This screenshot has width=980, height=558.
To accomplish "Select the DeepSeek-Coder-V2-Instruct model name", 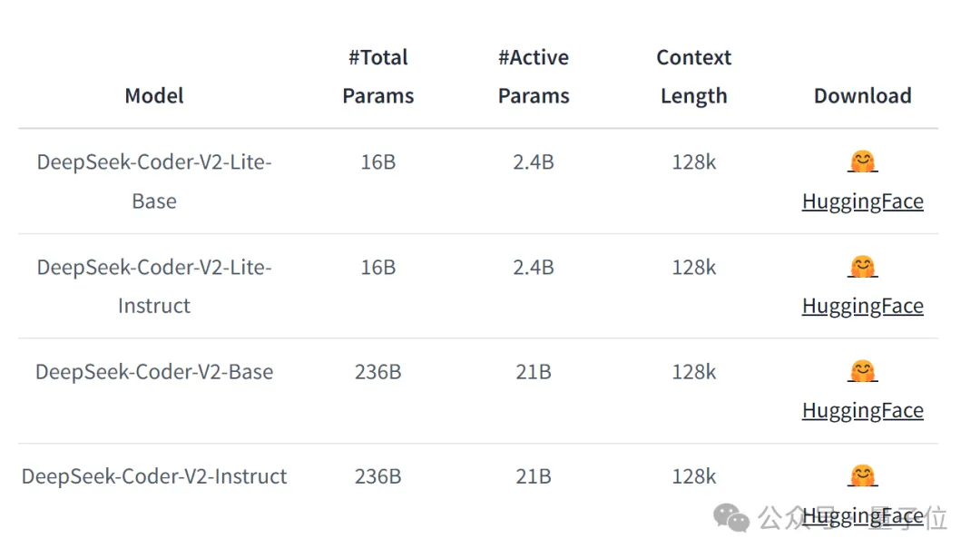I will pyautogui.click(x=154, y=476).
